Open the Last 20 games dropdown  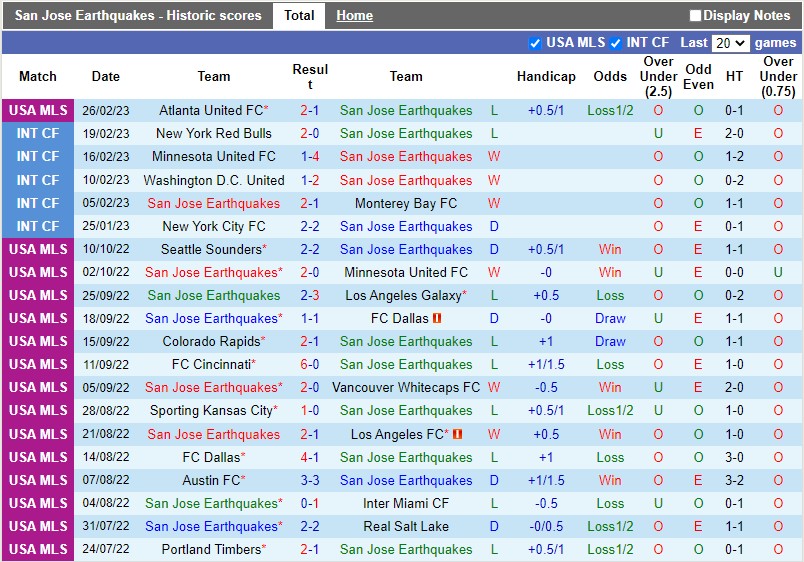click(x=731, y=43)
